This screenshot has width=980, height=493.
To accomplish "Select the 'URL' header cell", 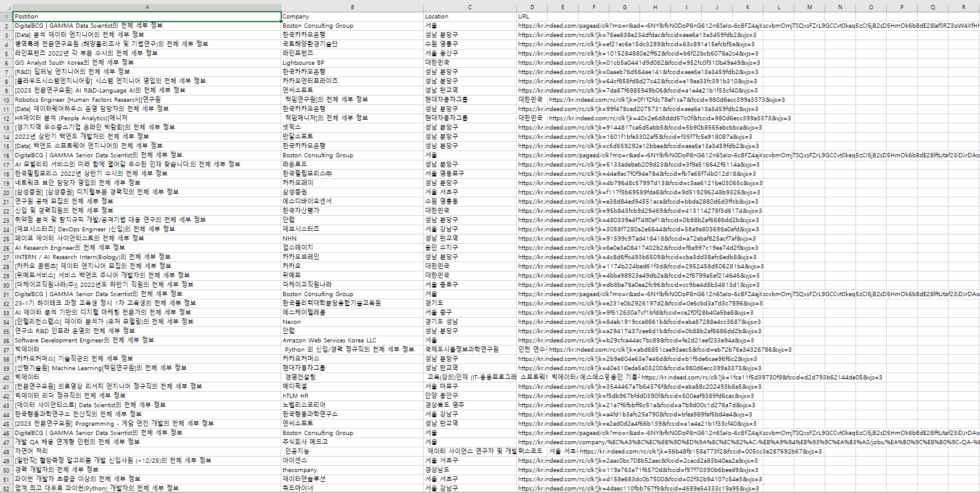I will [532, 17].
